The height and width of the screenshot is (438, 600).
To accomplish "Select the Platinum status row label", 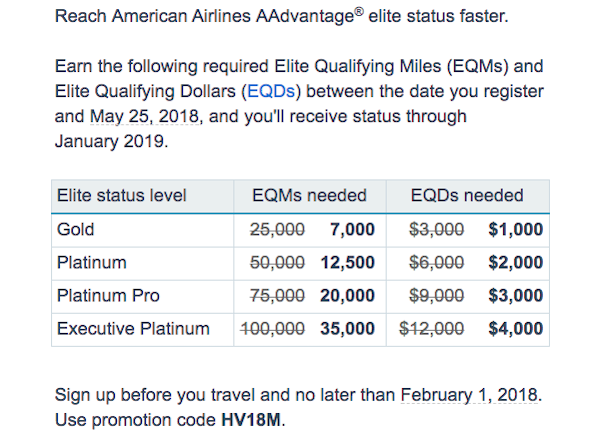I will [x=91, y=263].
